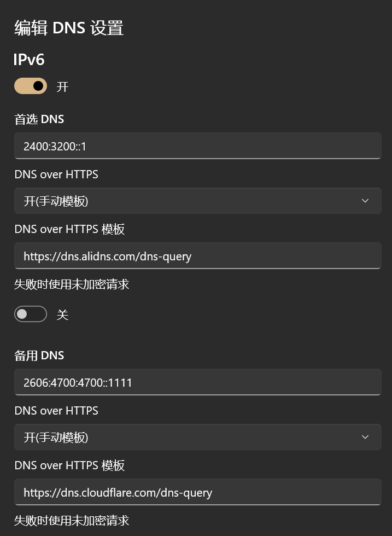Screen dimensions: 392x536
Task: Click the 备用 DNS label
Action: [39, 355]
